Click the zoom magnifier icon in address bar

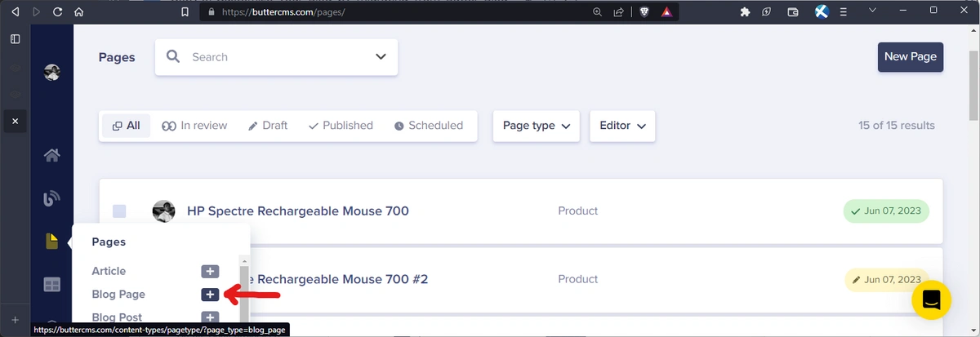(x=597, y=12)
